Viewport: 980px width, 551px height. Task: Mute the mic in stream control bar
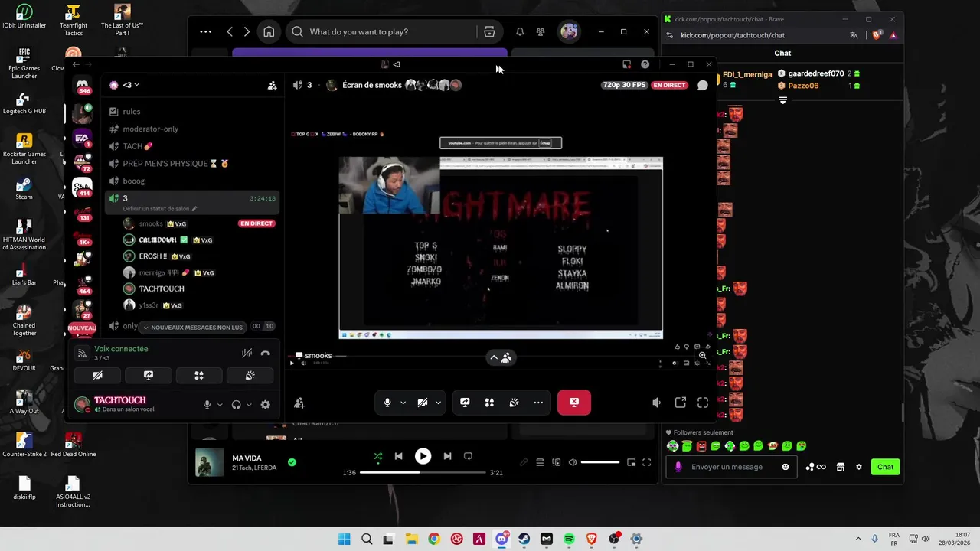[x=387, y=403]
